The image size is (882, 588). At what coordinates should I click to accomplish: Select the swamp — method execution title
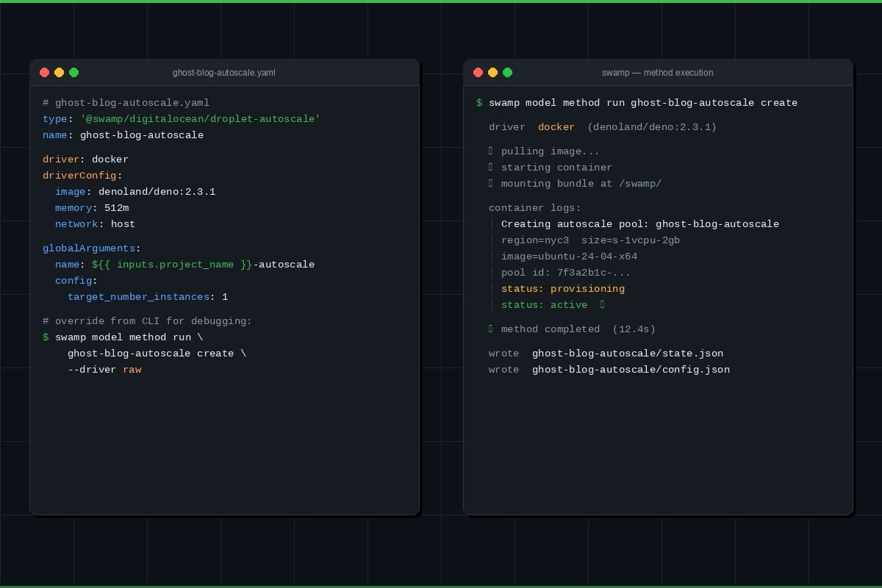click(x=657, y=72)
